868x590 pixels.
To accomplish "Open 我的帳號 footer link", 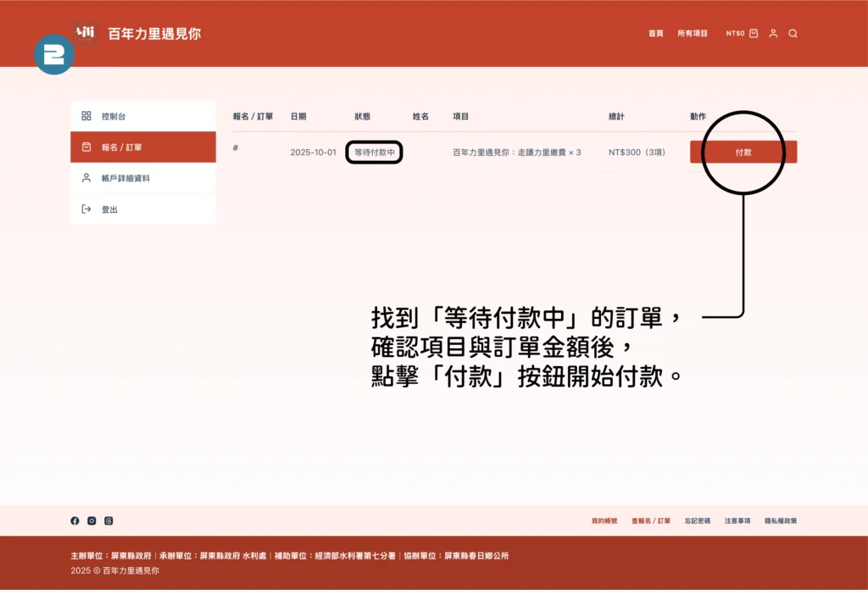I will click(604, 520).
